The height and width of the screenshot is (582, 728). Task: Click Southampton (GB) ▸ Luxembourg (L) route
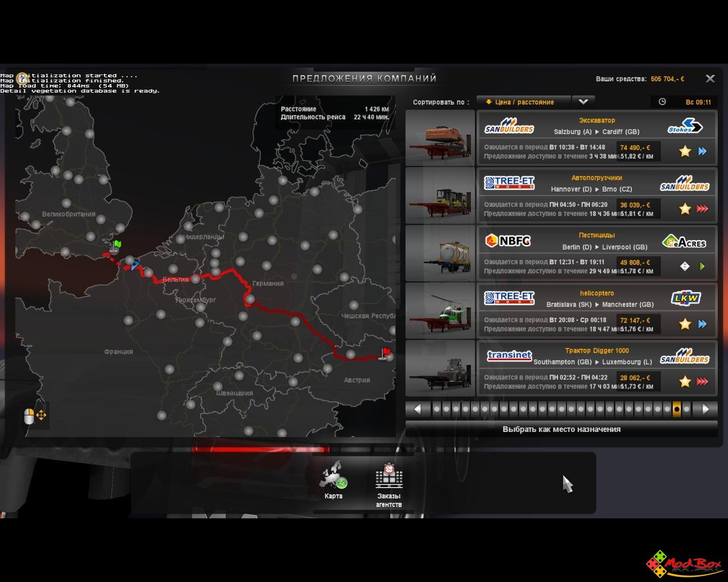tap(593, 362)
